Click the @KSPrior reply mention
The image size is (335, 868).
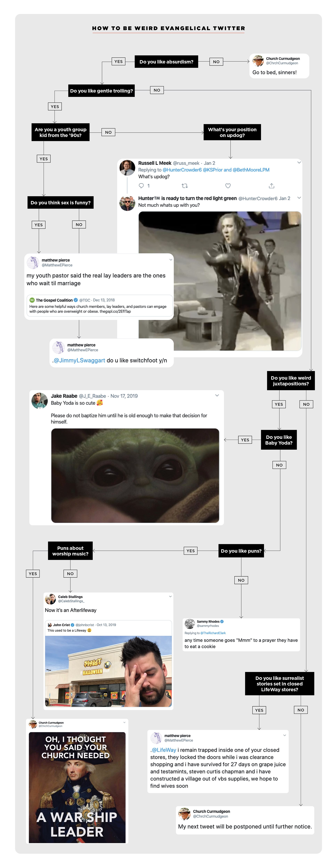(x=213, y=170)
